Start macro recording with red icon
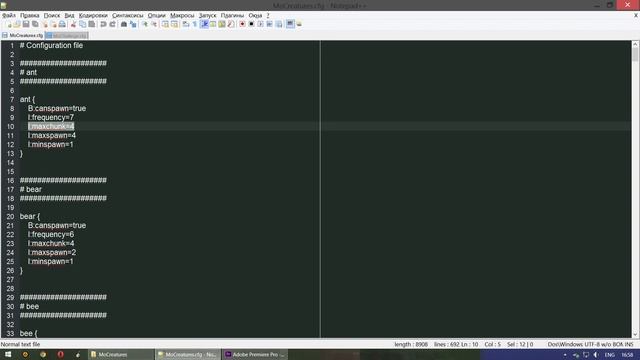The height and width of the screenshot is (360, 640). click(242, 24)
